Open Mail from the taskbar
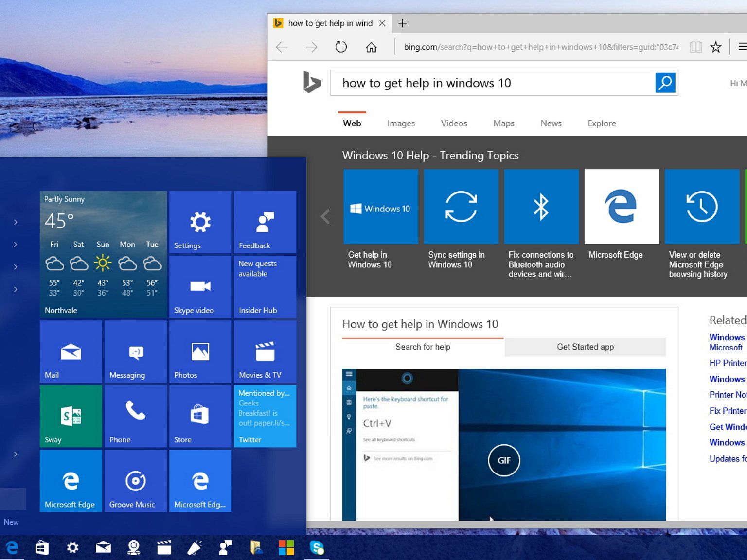 103,548
